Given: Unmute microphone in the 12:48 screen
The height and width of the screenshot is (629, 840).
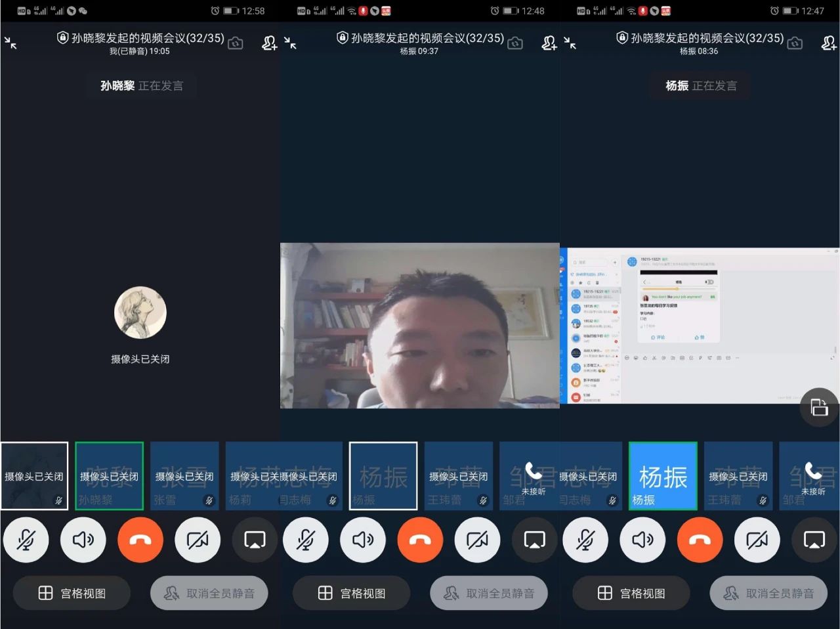Looking at the screenshot, I should pyautogui.click(x=305, y=540).
